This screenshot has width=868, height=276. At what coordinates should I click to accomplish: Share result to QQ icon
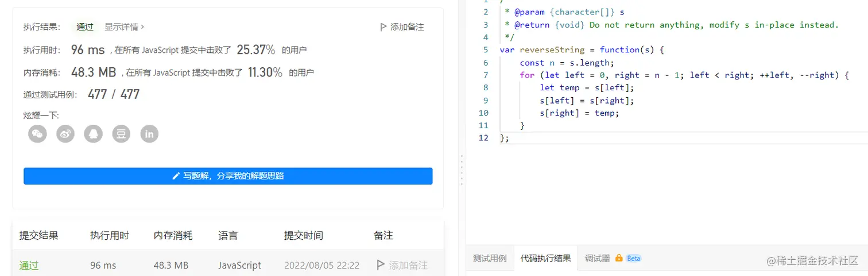(93, 134)
